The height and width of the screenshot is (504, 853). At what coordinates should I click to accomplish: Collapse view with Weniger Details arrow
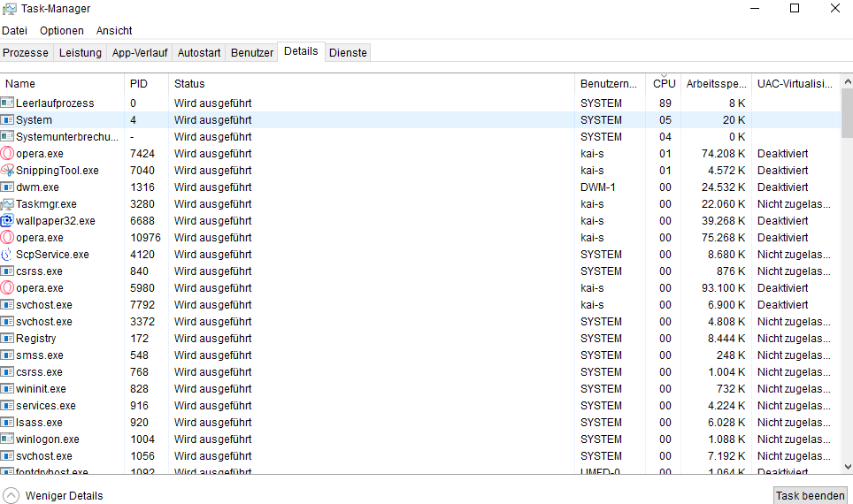pos(11,495)
